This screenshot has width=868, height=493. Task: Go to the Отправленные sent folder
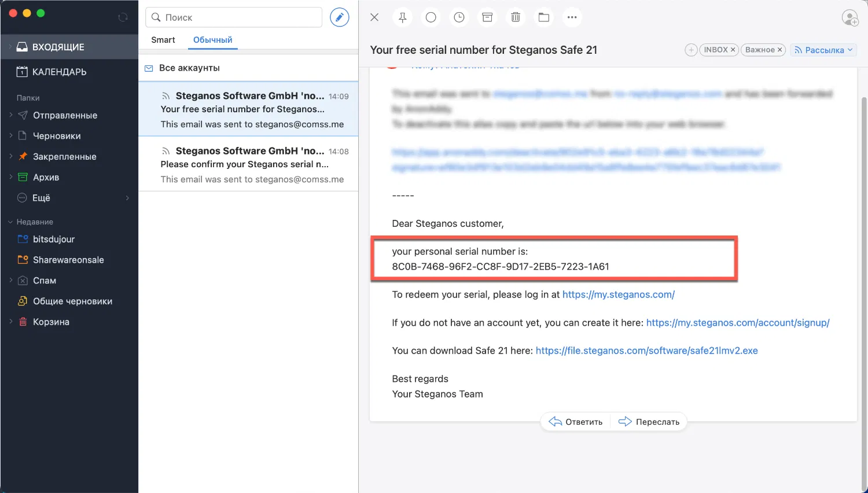pos(65,115)
